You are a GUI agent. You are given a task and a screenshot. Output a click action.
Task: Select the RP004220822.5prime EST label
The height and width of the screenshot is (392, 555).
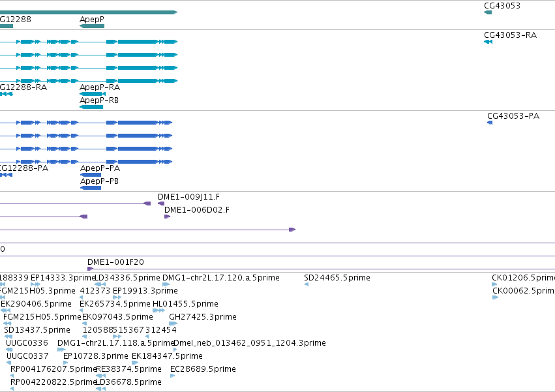point(53,382)
